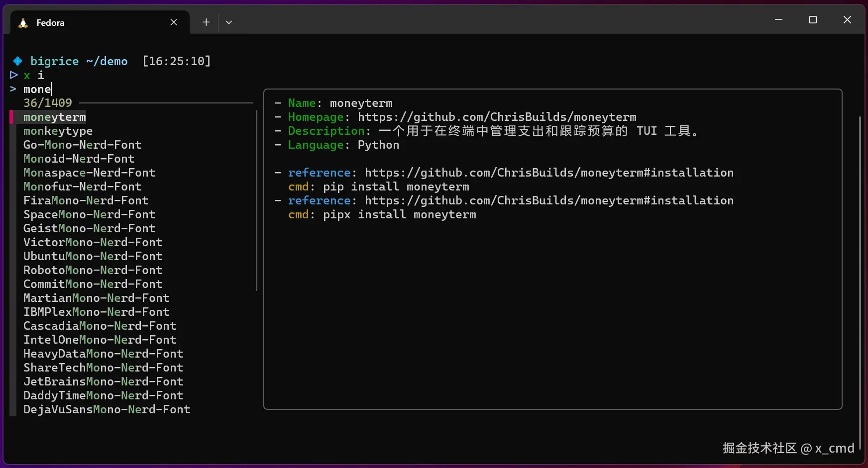The image size is (868, 468).
Task: Select JetBrainsMono-Nerd-Font in the list
Action: pos(103,382)
